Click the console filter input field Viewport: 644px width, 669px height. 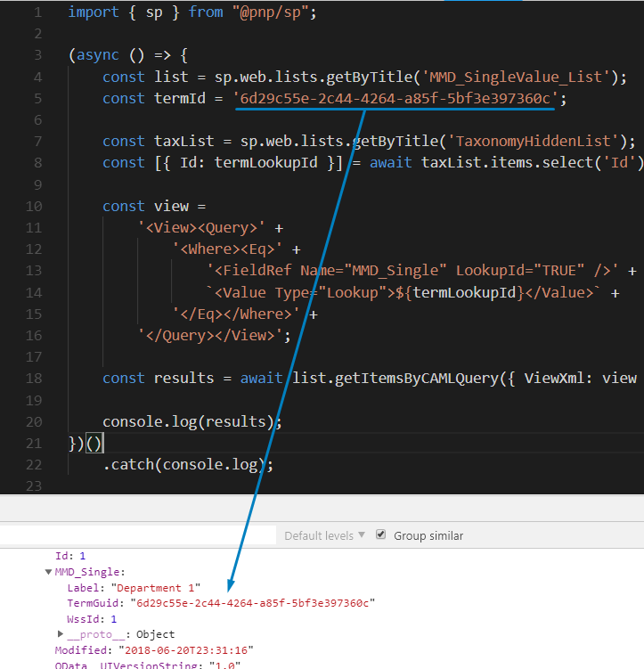click(x=138, y=535)
